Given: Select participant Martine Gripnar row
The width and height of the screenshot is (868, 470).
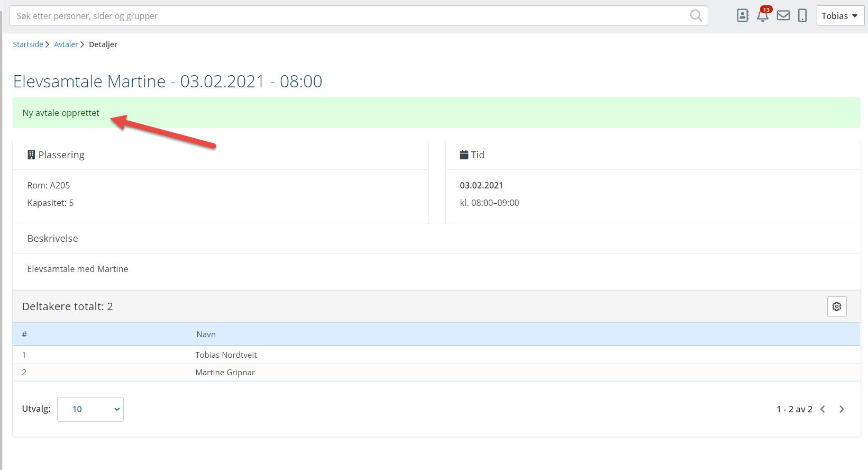Looking at the screenshot, I should (x=225, y=373).
